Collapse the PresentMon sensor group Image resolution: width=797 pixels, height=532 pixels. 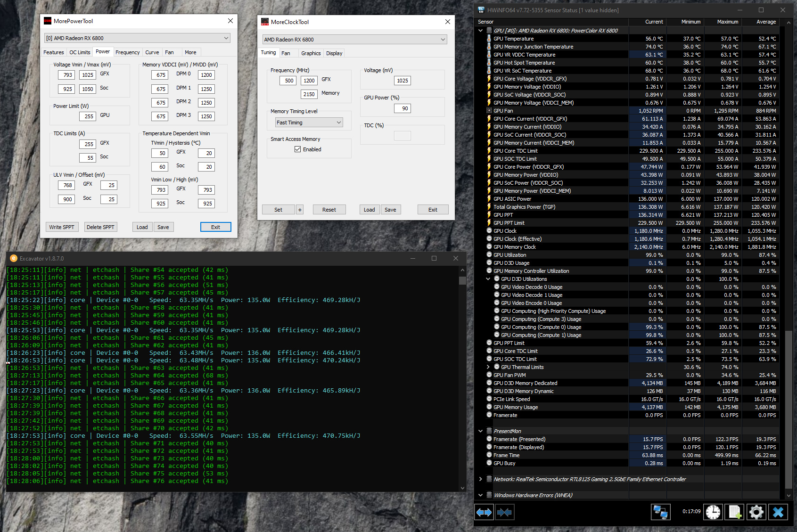tap(480, 431)
